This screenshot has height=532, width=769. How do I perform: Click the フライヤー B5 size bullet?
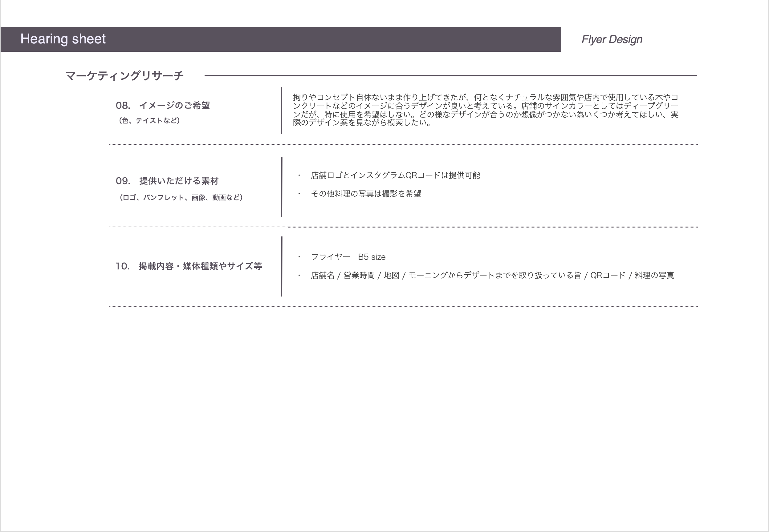tap(348, 257)
